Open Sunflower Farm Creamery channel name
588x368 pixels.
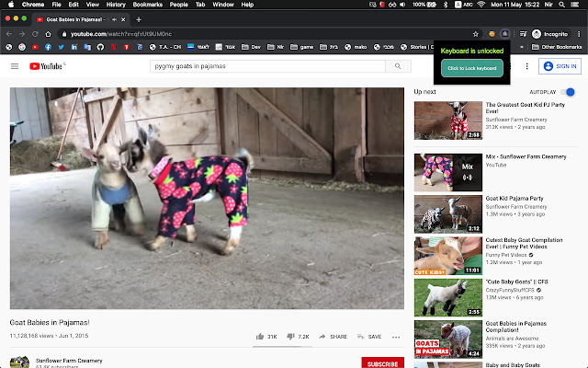click(69, 361)
